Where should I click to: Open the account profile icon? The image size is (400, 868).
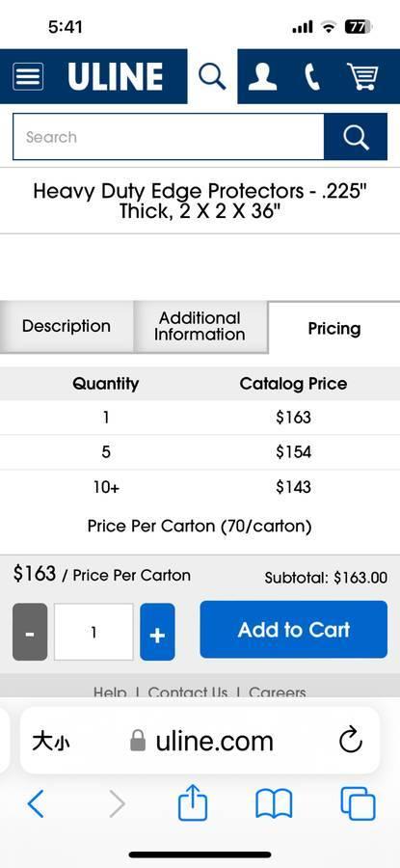click(263, 76)
